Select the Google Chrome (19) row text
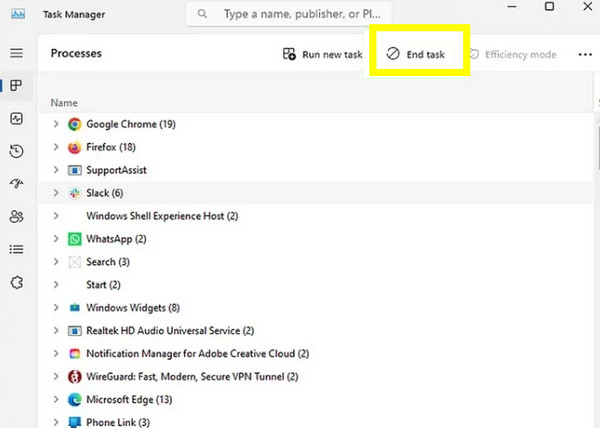This screenshot has height=428, width=600. pyautogui.click(x=131, y=124)
